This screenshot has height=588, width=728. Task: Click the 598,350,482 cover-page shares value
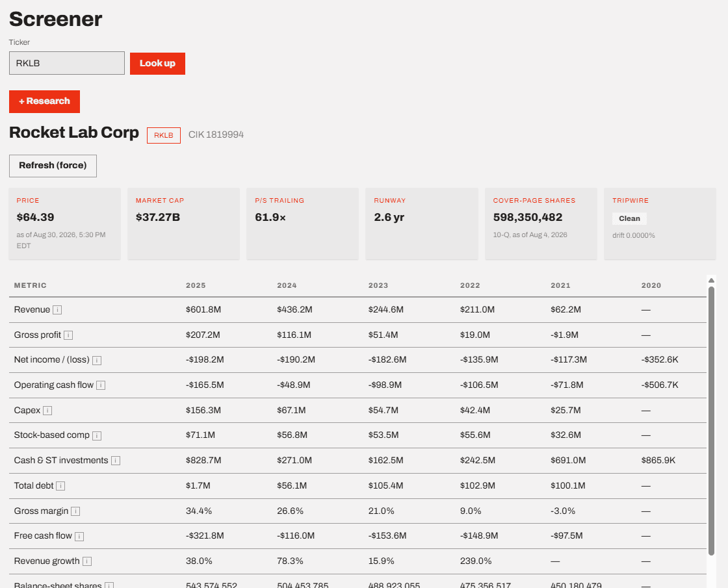pyautogui.click(x=527, y=217)
